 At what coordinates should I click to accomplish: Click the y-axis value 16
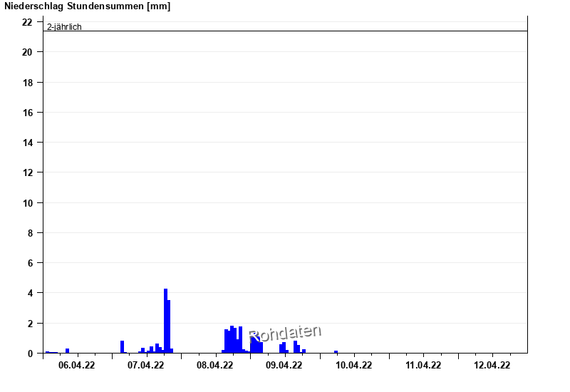coord(27,113)
